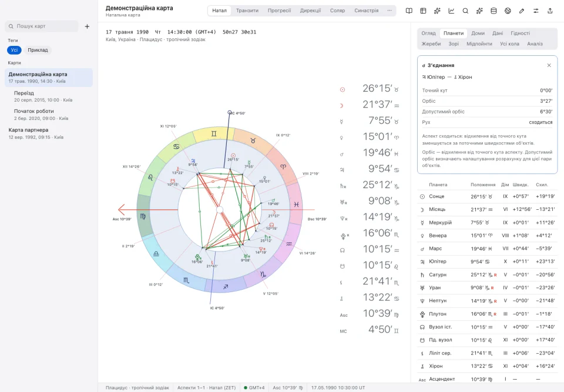
Task: Select the Юпітер row in planet table
Action: click(x=488, y=262)
